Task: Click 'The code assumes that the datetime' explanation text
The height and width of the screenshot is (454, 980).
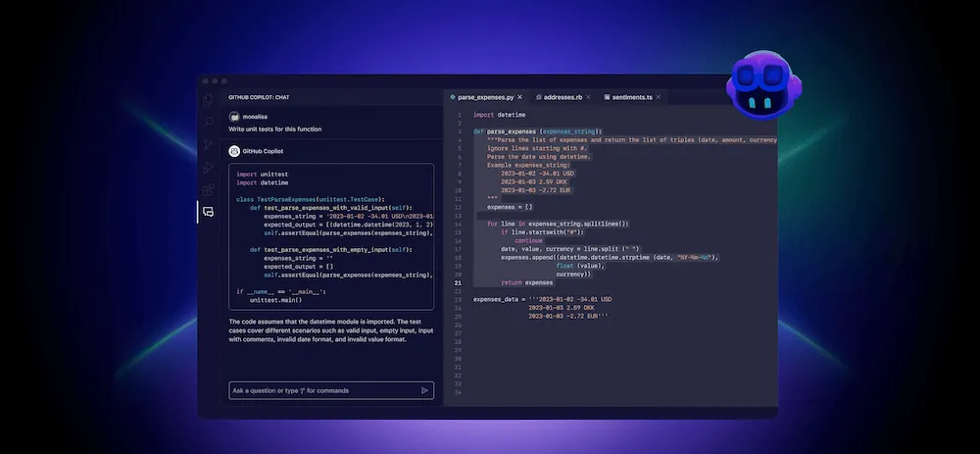Action: pos(330,330)
